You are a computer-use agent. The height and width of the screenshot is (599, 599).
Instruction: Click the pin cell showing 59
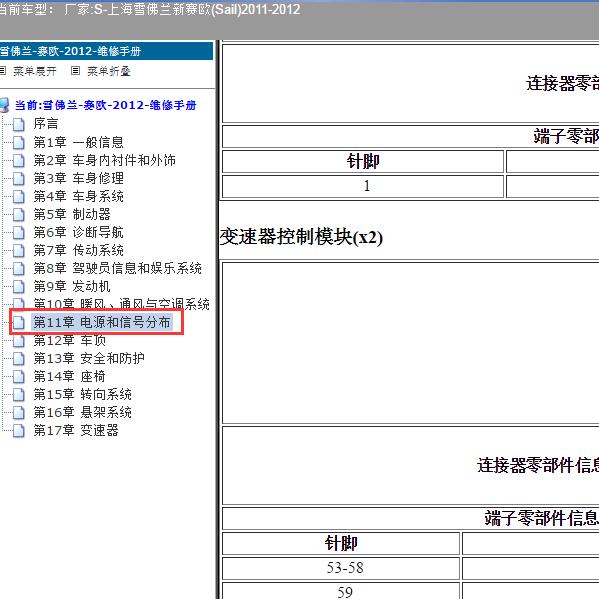point(341,591)
